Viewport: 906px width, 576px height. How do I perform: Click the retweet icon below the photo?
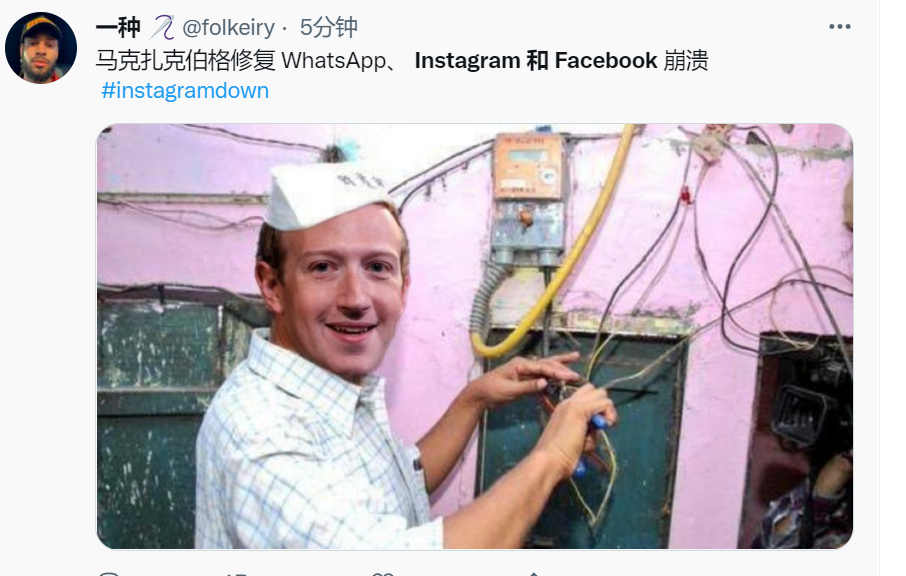click(237, 574)
